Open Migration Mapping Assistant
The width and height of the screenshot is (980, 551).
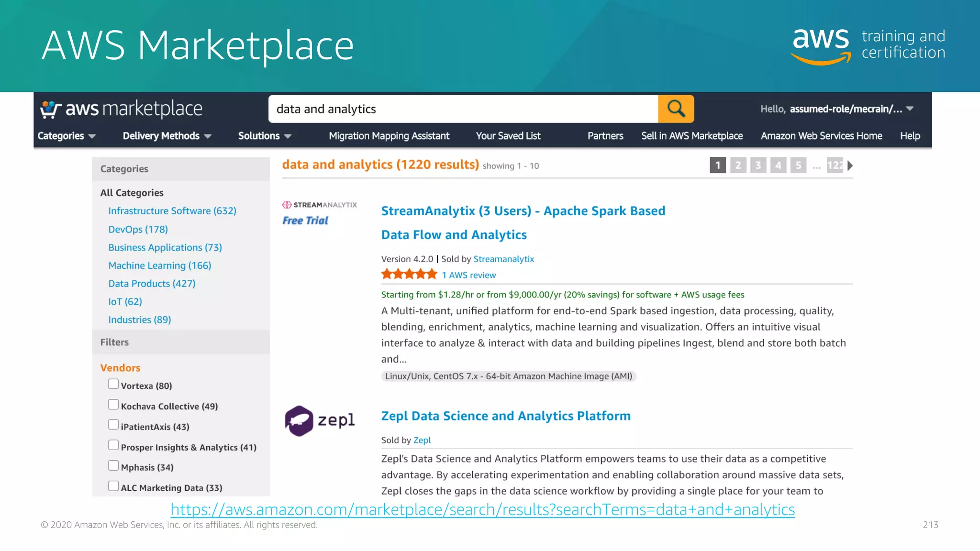pos(389,136)
